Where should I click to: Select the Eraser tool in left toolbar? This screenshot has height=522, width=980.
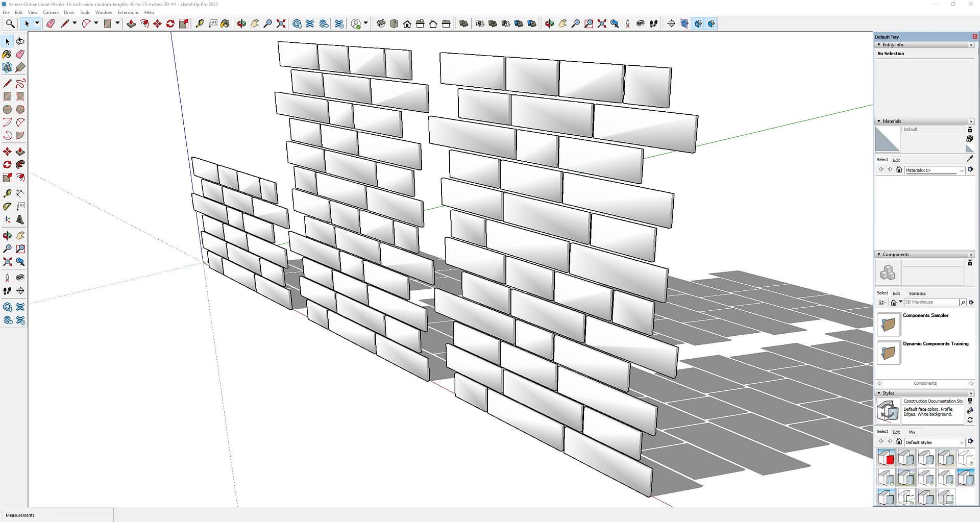(x=20, y=54)
